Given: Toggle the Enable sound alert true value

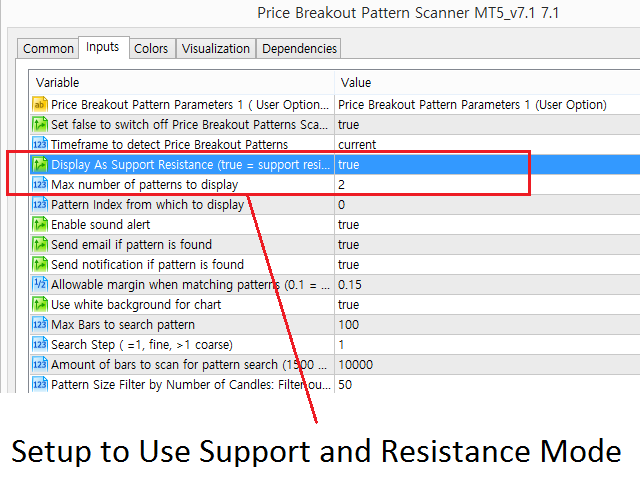Looking at the screenshot, I should coord(487,224).
